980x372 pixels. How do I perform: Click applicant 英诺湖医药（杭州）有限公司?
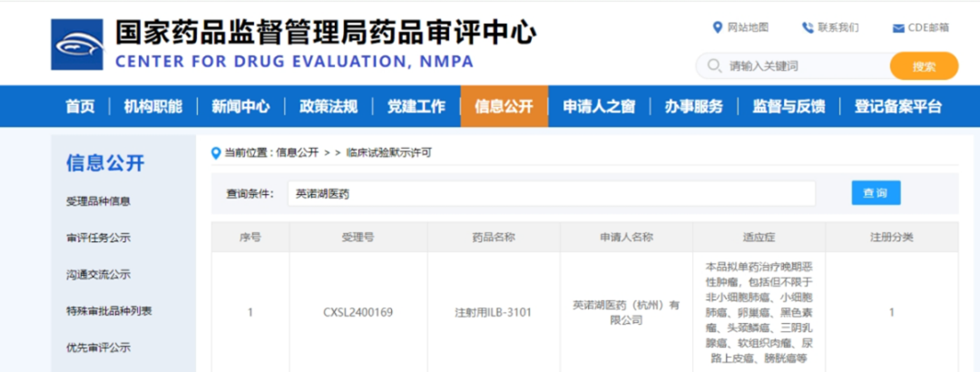pos(626,312)
